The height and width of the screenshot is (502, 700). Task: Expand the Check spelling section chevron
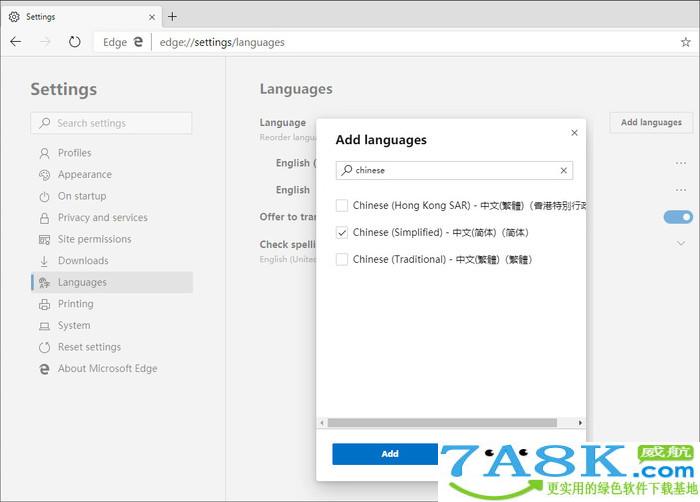681,243
